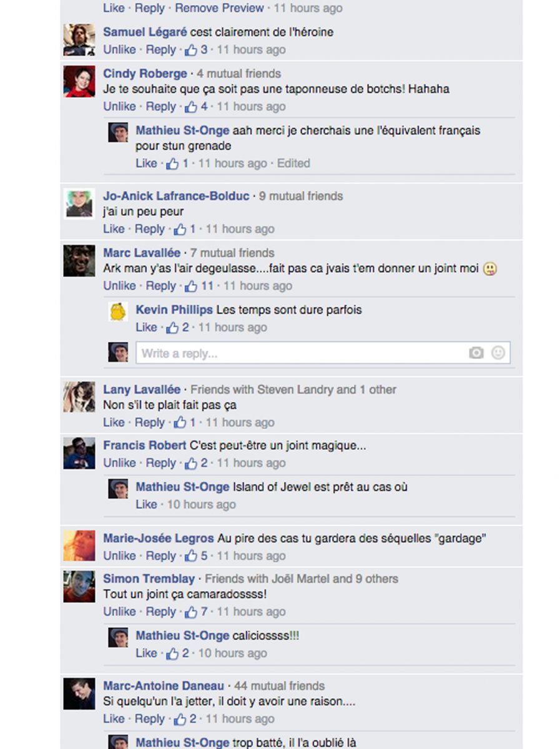This screenshot has width=560, height=749.
Task: Click camera icon in reply box
Action: [x=476, y=353]
